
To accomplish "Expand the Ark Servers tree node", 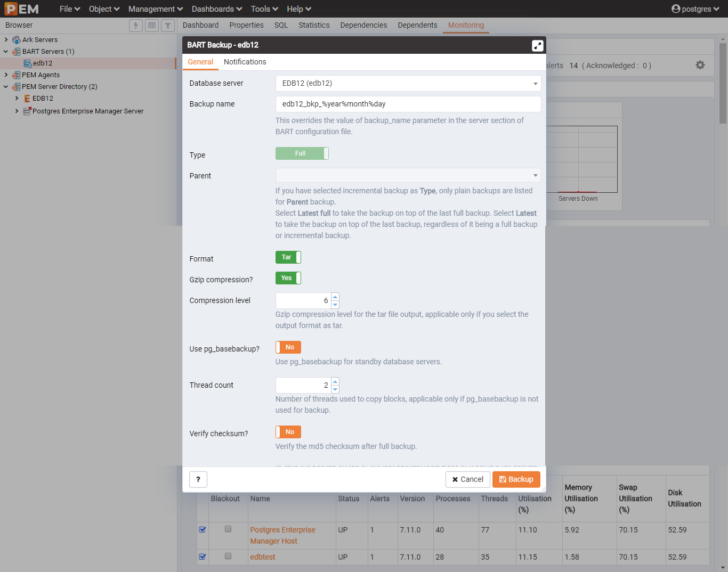I will pyautogui.click(x=6, y=39).
